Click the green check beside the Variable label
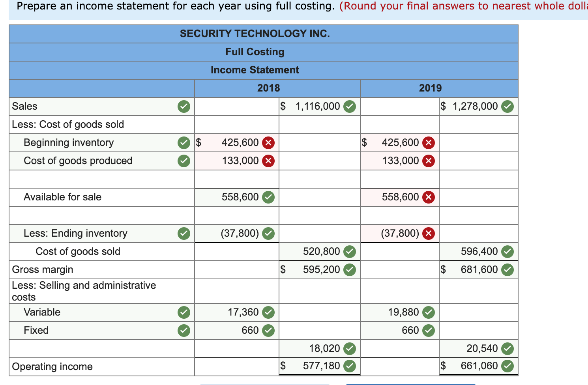This screenshot has width=588, height=385. [184, 312]
